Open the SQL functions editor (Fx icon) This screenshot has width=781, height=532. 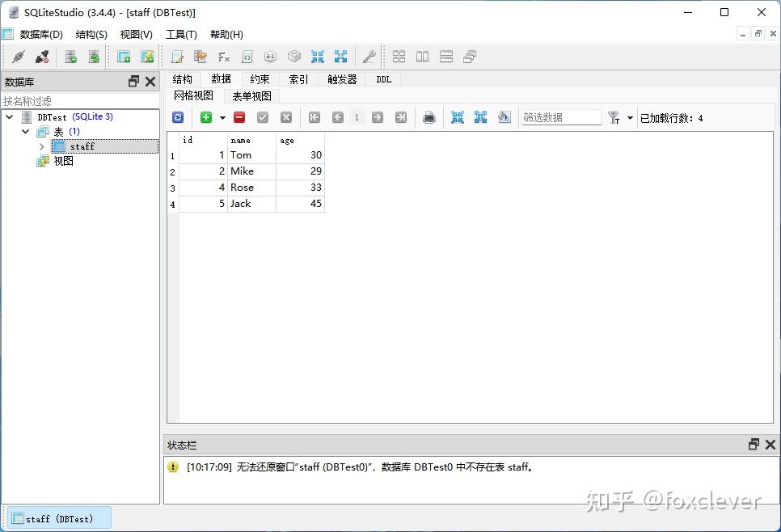[224, 57]
